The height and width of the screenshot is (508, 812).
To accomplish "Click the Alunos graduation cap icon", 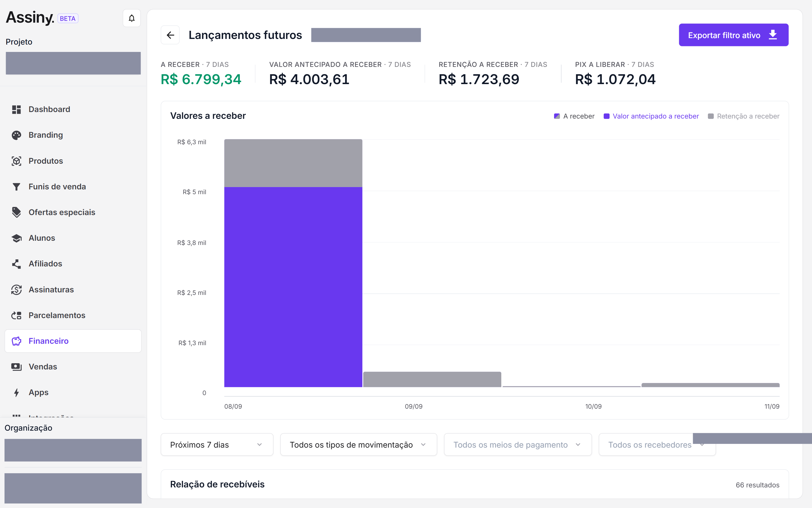I will coord(16,238).
